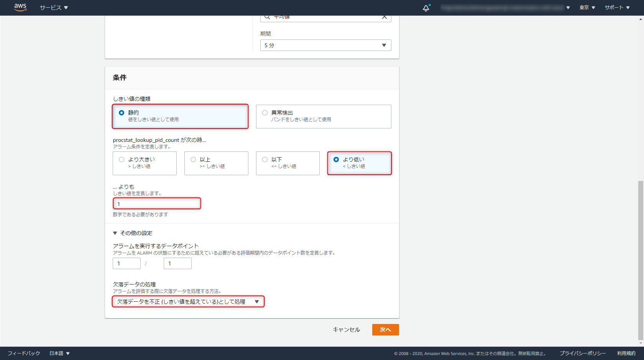Screen dimensions: 644x360
Task: Click the second datapoints evaluation field
Action: 177,263
